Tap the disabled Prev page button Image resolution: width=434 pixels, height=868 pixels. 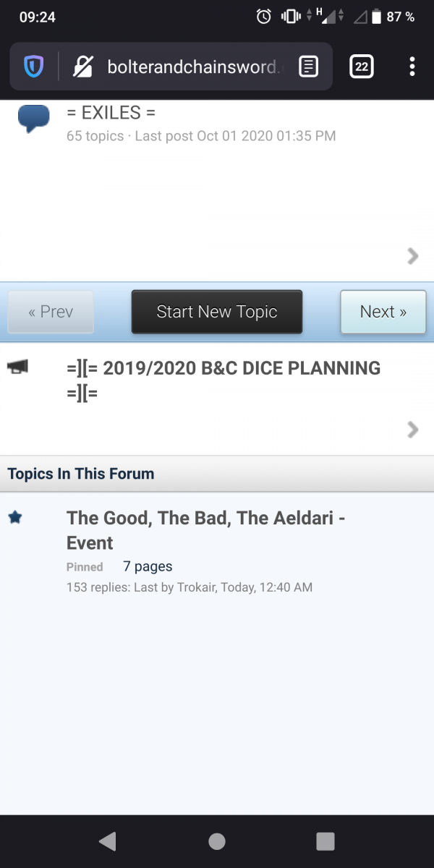(x=51, y=312)
